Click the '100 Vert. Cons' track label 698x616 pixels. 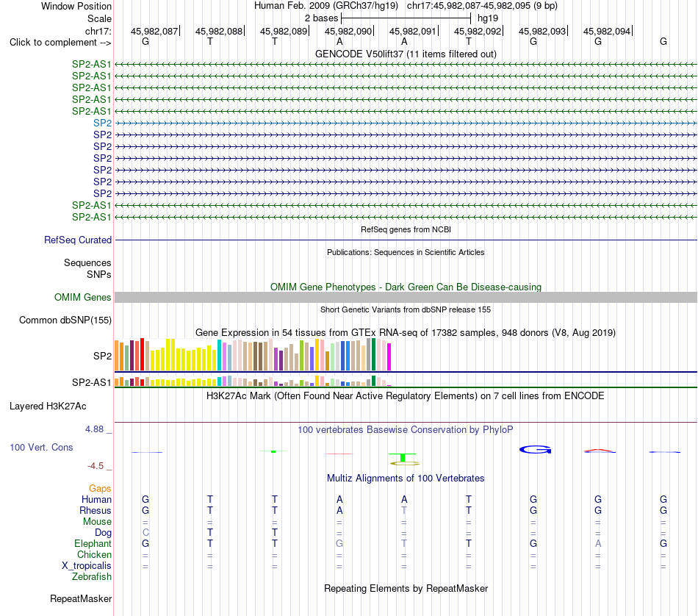41,447
